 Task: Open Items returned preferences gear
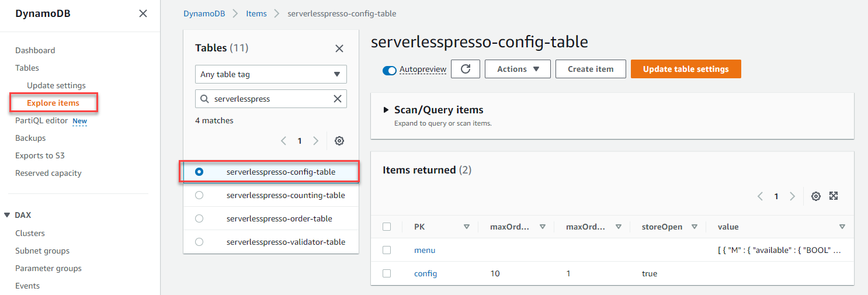816,196
